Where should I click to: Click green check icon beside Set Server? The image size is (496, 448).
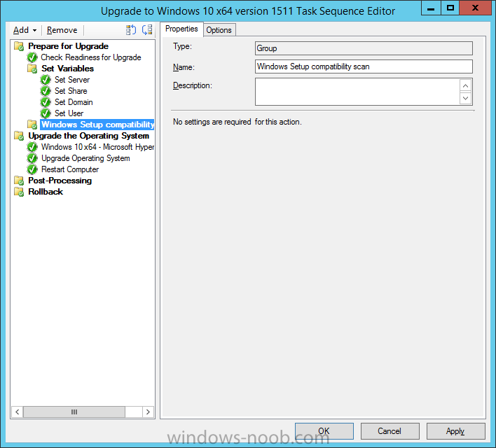(46, 80)
